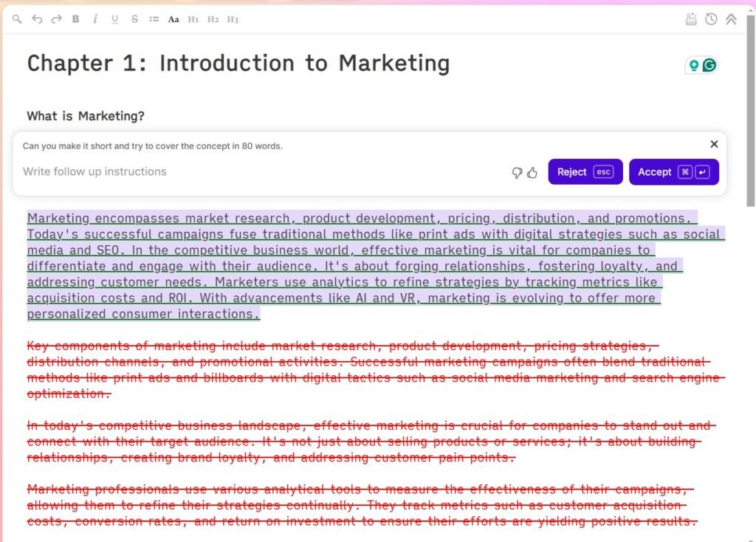Toggle italic formatting
This screenshot has height=542, width=756.
tap(95, 19)
